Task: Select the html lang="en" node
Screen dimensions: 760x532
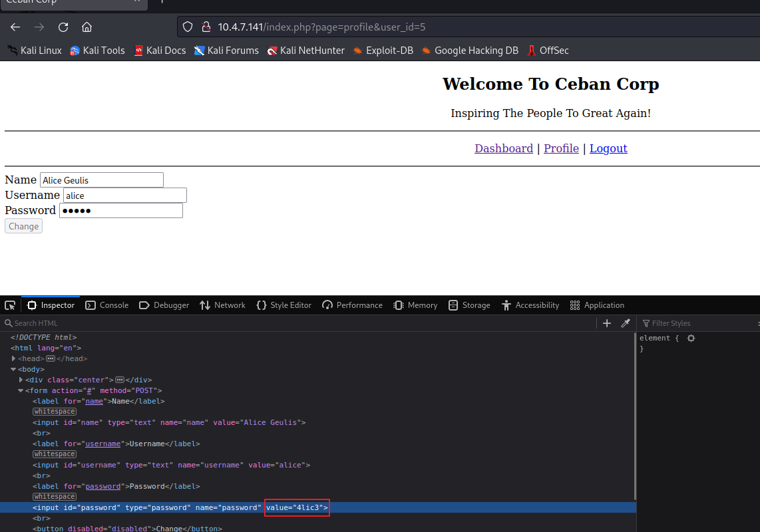Action: [46, 348]
